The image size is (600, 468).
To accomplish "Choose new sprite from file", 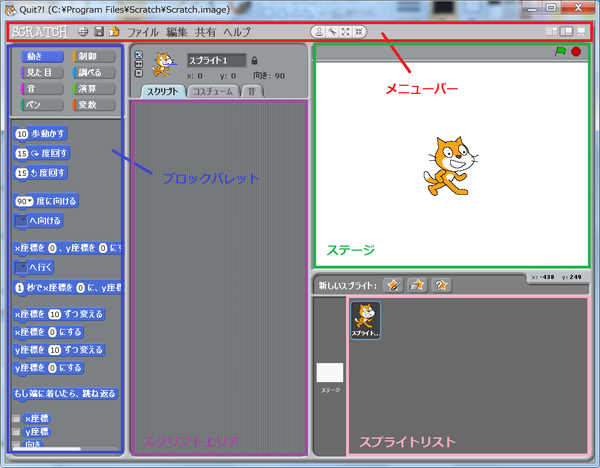I will click(417, 285).
